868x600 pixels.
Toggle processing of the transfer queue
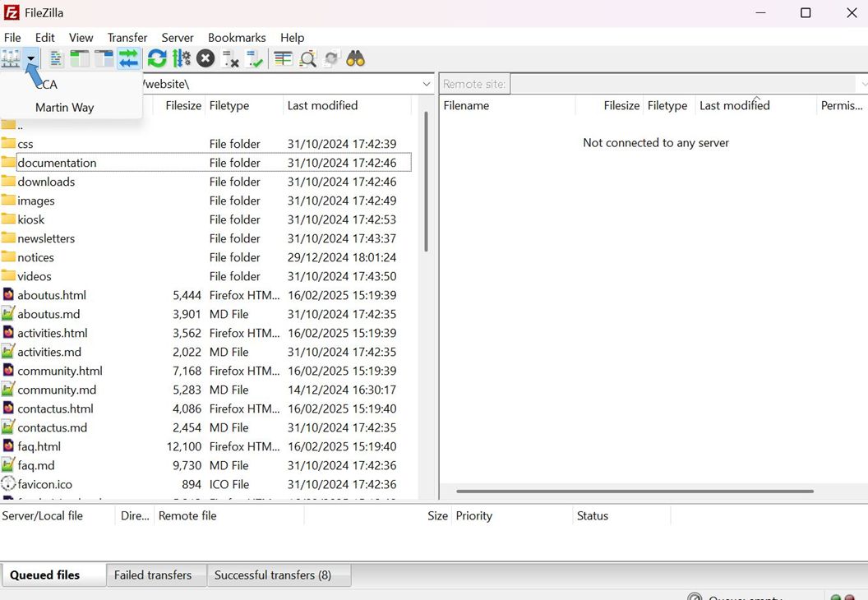click(181, 58)
